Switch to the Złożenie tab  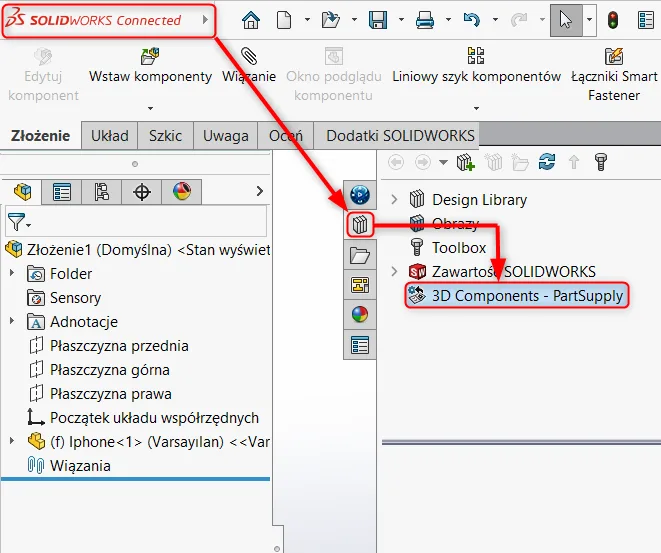coord(40,136)
